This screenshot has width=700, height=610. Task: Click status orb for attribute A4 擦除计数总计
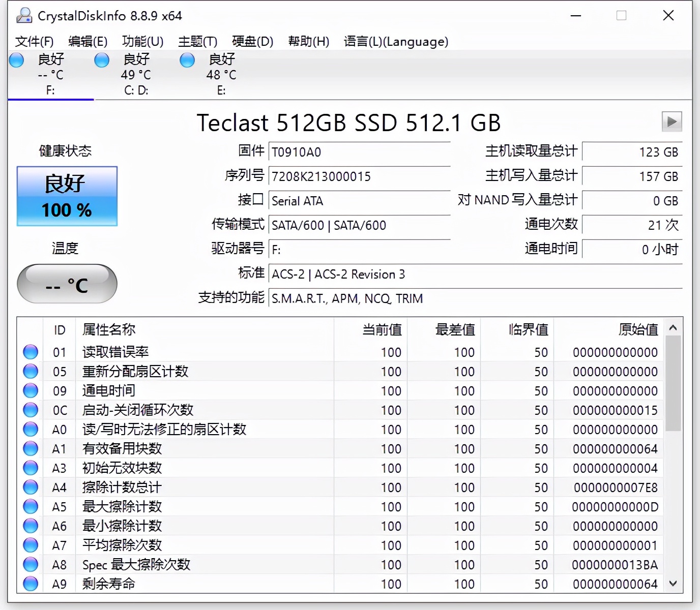click(31, 487)
